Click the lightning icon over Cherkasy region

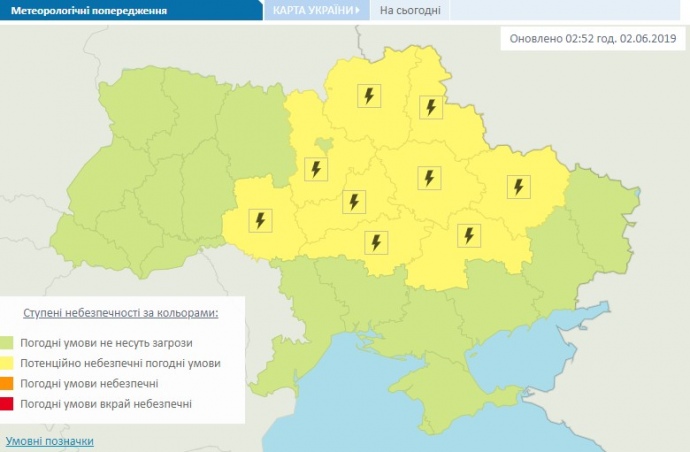[x=352, y=202]
